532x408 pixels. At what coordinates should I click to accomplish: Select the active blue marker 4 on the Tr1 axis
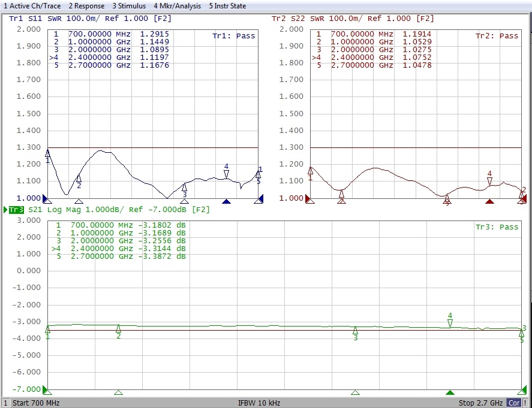[x=226, y=202]
